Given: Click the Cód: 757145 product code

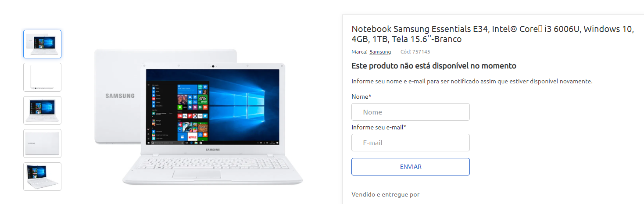Looking at the screenshot, I should coord(414,52).
